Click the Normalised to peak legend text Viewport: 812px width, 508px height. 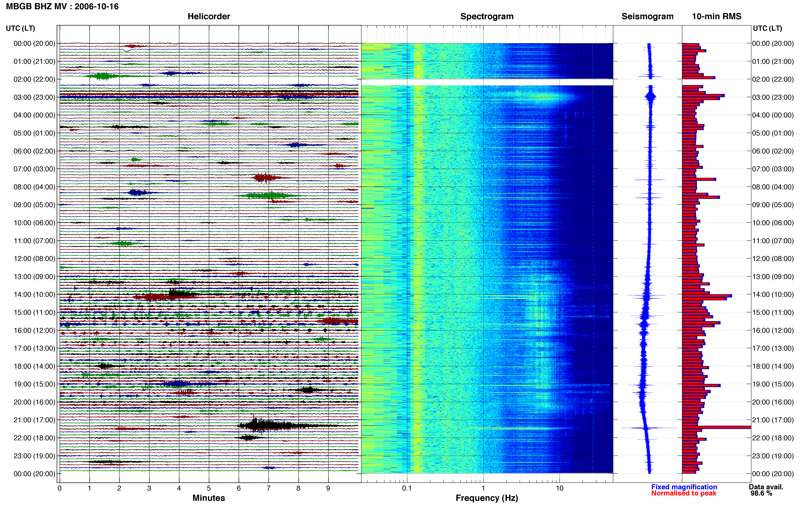(x=684, y=493)
